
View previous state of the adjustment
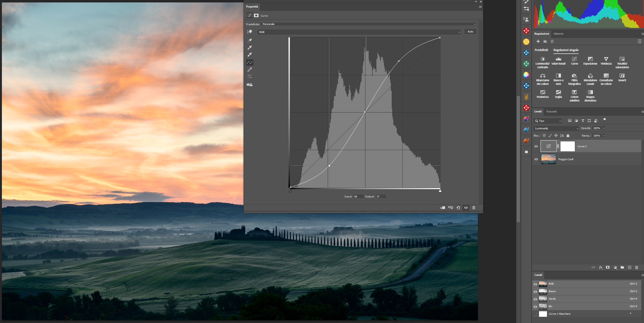[451, 208]
